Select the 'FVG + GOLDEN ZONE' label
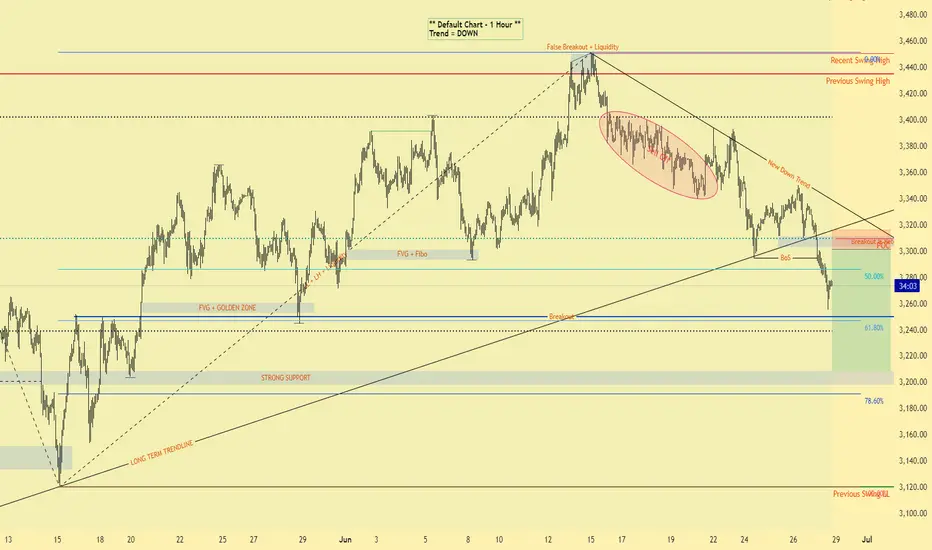The image size is (932, 550). [227, 308]
